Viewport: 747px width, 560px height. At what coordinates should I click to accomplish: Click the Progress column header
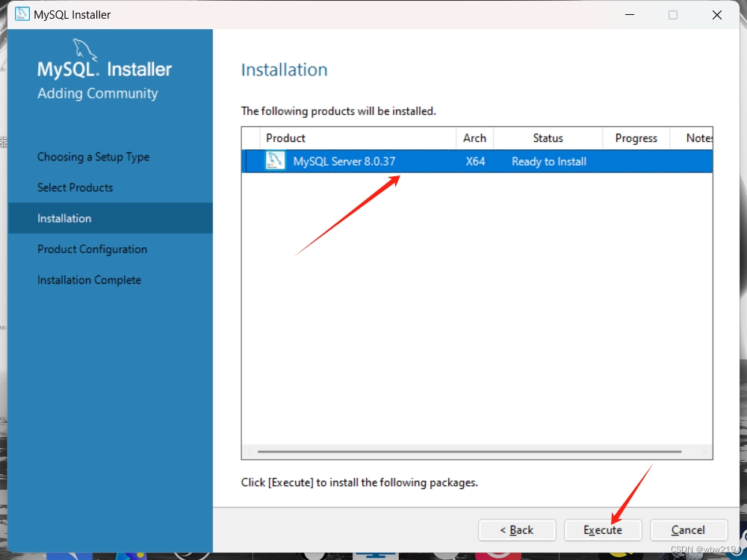pyautogui.click(x=636, y=138)
